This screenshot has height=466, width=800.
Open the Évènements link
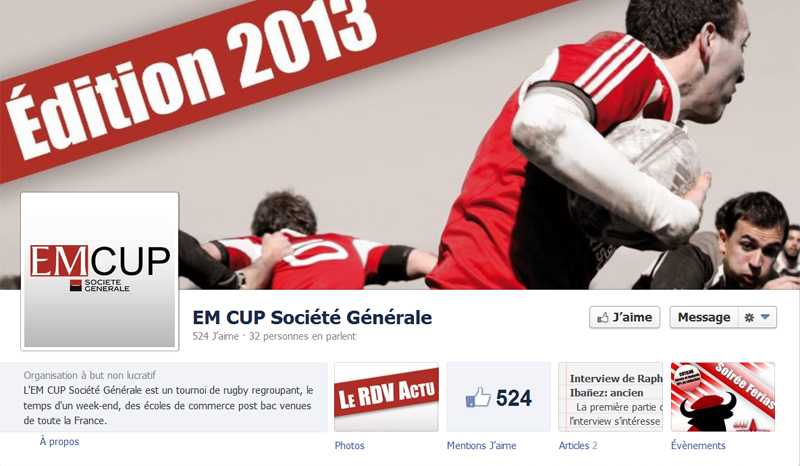point(698,446)
